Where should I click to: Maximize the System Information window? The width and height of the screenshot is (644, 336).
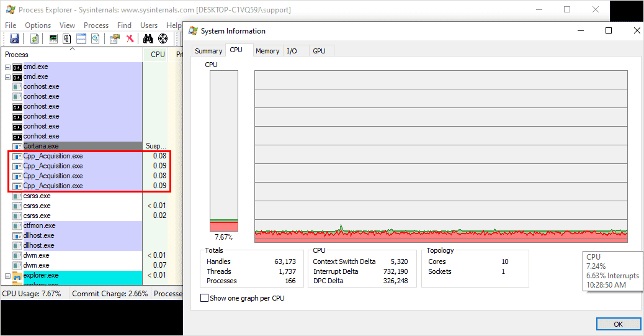point(609,31)
